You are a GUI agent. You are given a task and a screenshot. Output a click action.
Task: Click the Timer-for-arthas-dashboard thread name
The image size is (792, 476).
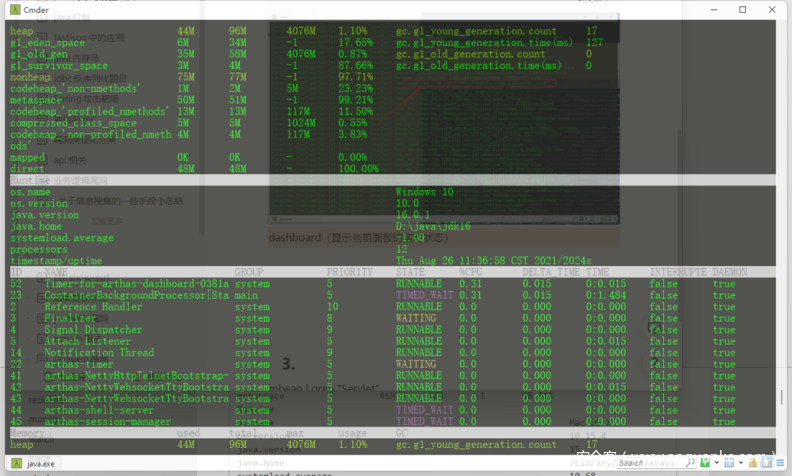pyautogui.click(x=136, y=283)
